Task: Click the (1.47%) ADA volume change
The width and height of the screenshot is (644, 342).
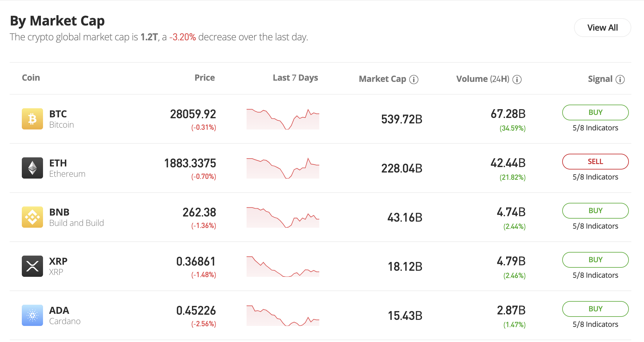Action: [x=514, y=325]
